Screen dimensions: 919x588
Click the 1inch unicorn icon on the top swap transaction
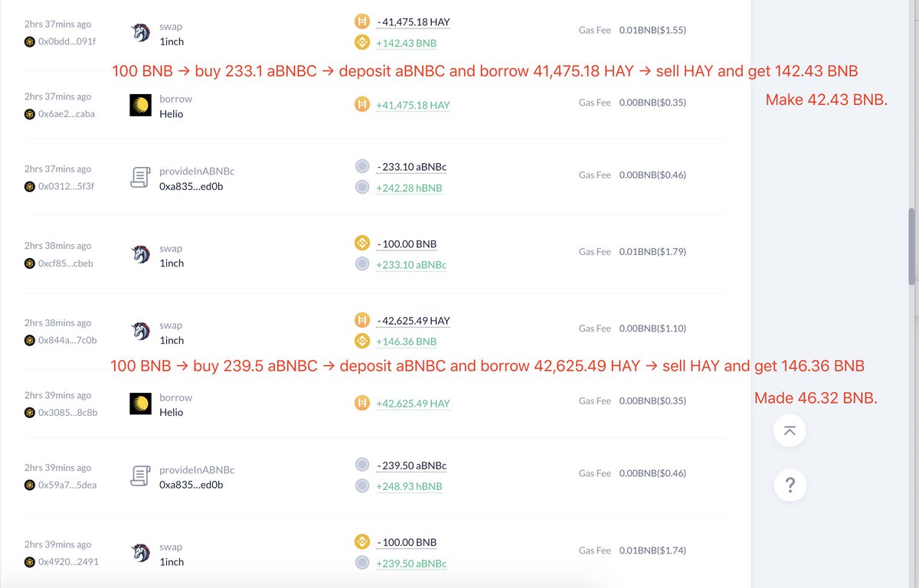pyautogui.click(x=141, y=33)
